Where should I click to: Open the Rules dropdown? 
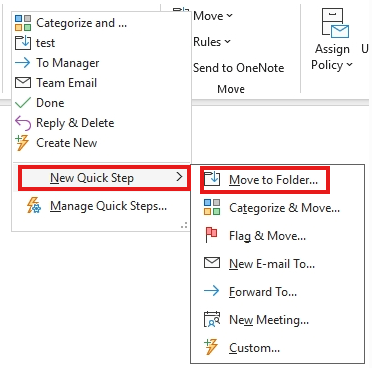point(212,42)
